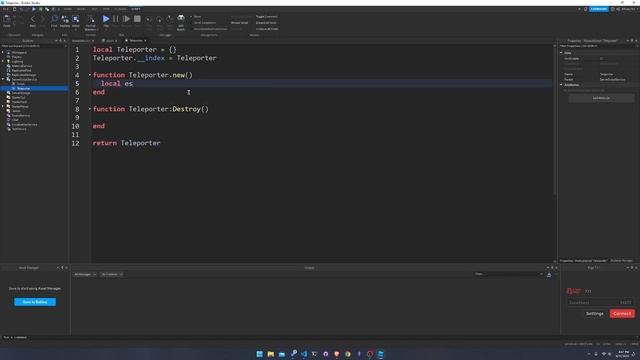Click the blue Collaborate button at top right
640x360 pixels.
pyautogui.click(x=598, y=9)
